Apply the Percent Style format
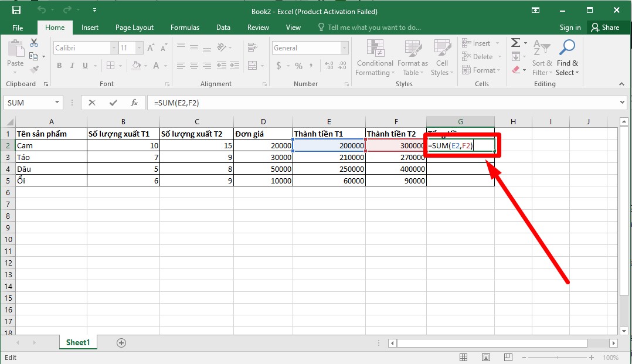Viewport: 632px width, 364px height. 298,66
